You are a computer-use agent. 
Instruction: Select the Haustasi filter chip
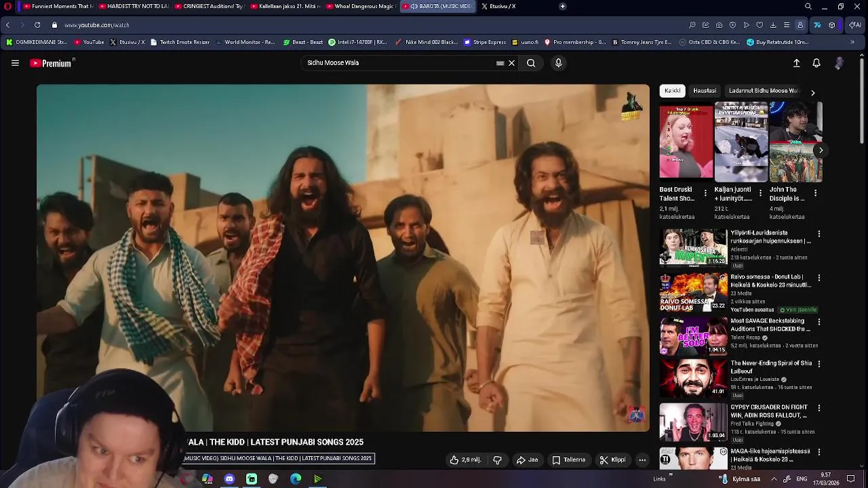pyautogui.click(x=705, y=91)
